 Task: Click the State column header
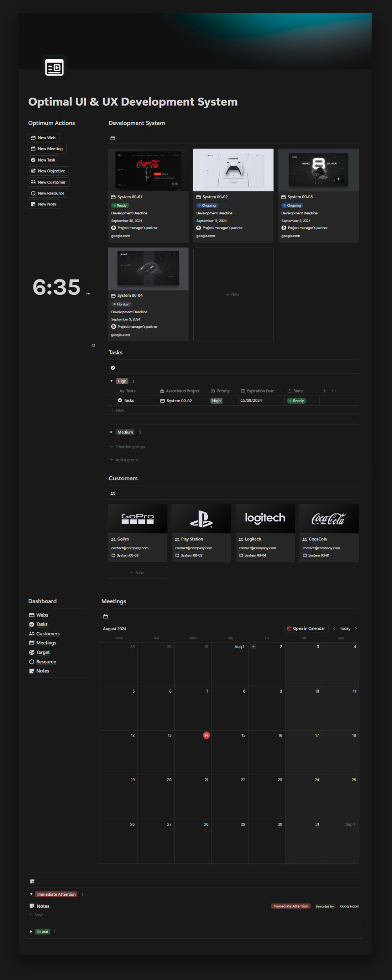[x=295, y=391]
